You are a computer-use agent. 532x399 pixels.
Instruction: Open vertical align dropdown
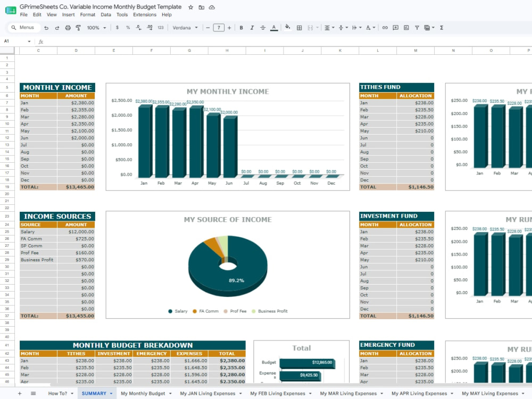tap(343, 28)
